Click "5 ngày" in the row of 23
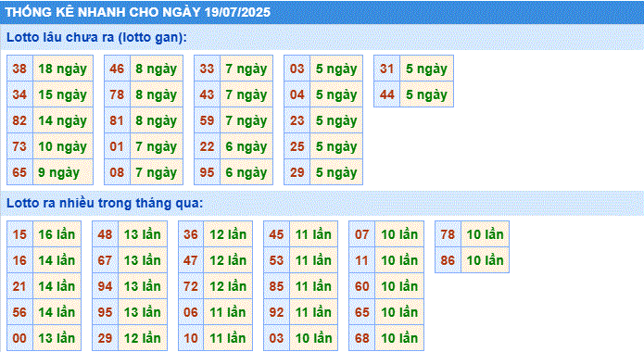 [336, 120]
